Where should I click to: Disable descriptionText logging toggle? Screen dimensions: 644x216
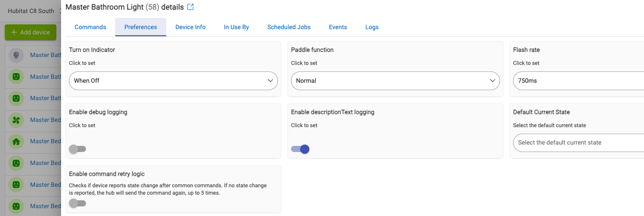click(300, 149)
